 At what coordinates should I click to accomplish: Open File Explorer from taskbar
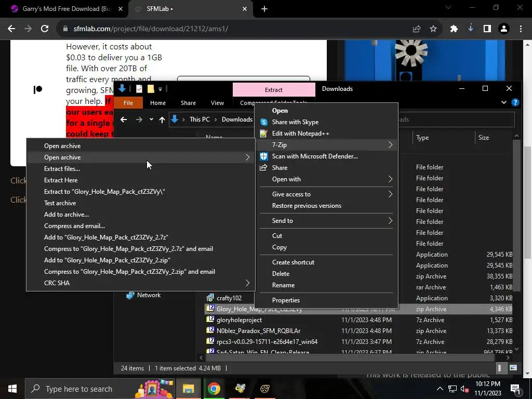click(188, 389)
